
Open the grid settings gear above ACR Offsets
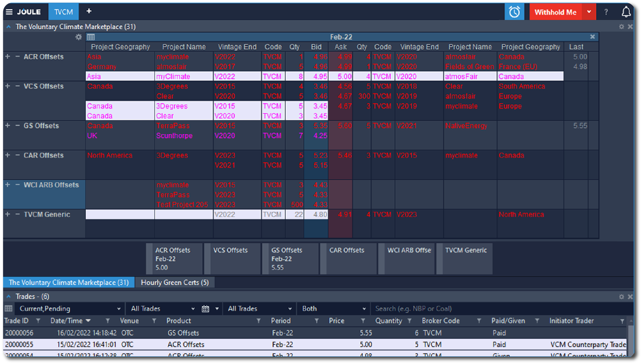point(79,37)
